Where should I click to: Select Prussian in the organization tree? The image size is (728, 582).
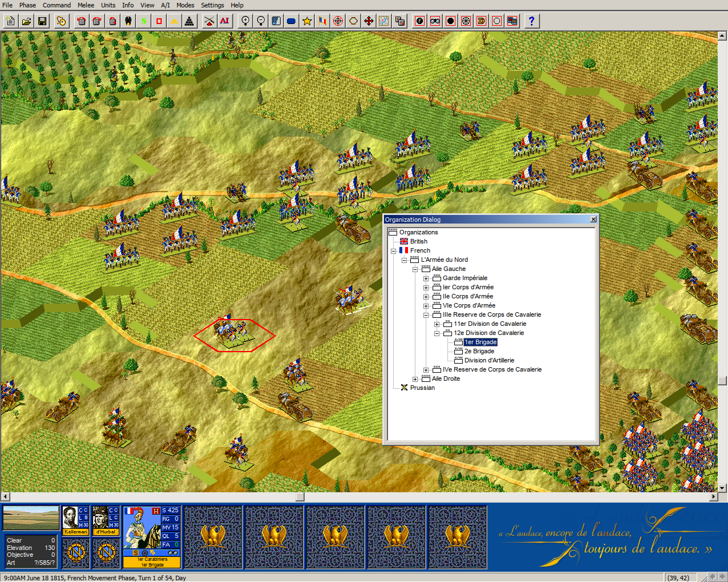(x=422, y=388)
